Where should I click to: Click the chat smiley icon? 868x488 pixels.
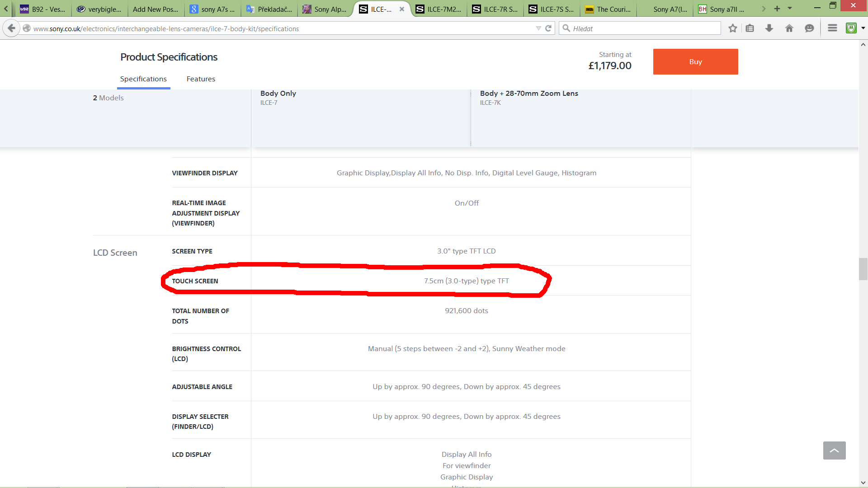[809, 28]
